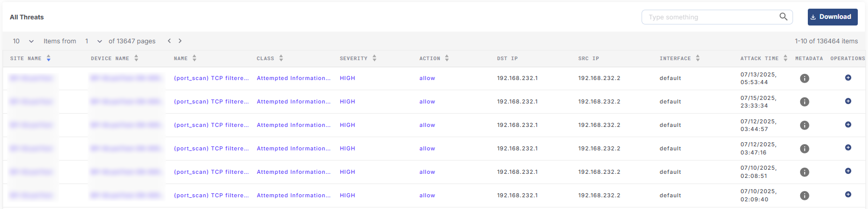Sort by Site Name column

[x=48, y=59]
